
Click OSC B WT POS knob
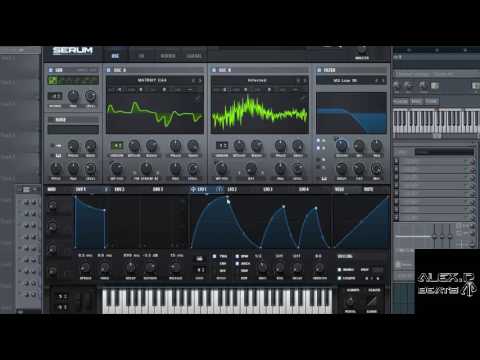tap(222, 169)
